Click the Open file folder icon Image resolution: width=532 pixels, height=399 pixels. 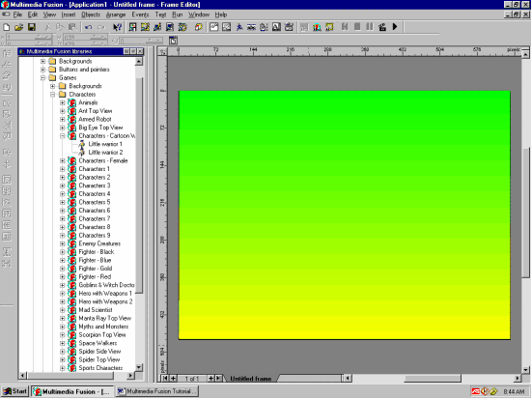point(19,27)
